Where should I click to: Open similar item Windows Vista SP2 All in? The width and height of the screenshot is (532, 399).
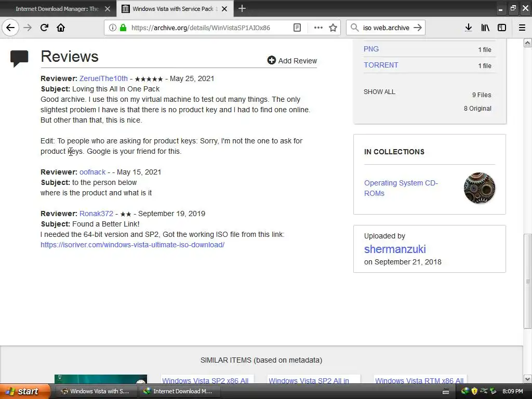tap(309, 381)
